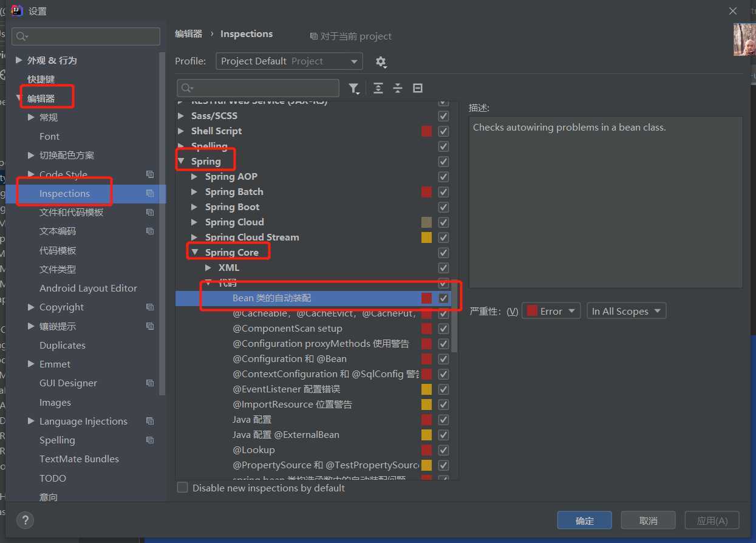This screenshot has height=543, width=756.
Task: Open the Profile dropdown Project Default
Action: 289,61
